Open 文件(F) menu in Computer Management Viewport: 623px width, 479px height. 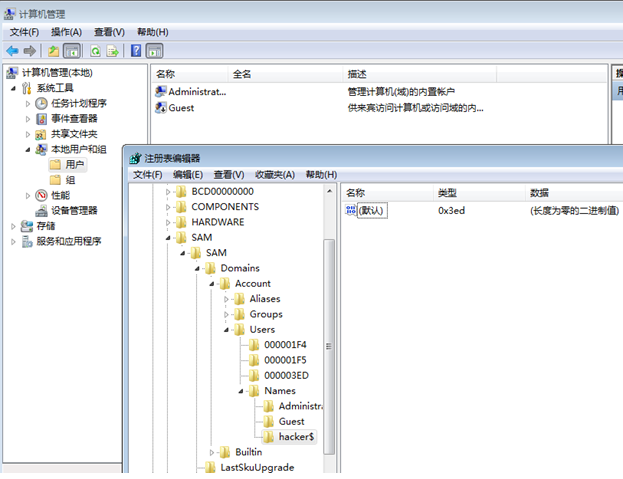click(24, 32)
